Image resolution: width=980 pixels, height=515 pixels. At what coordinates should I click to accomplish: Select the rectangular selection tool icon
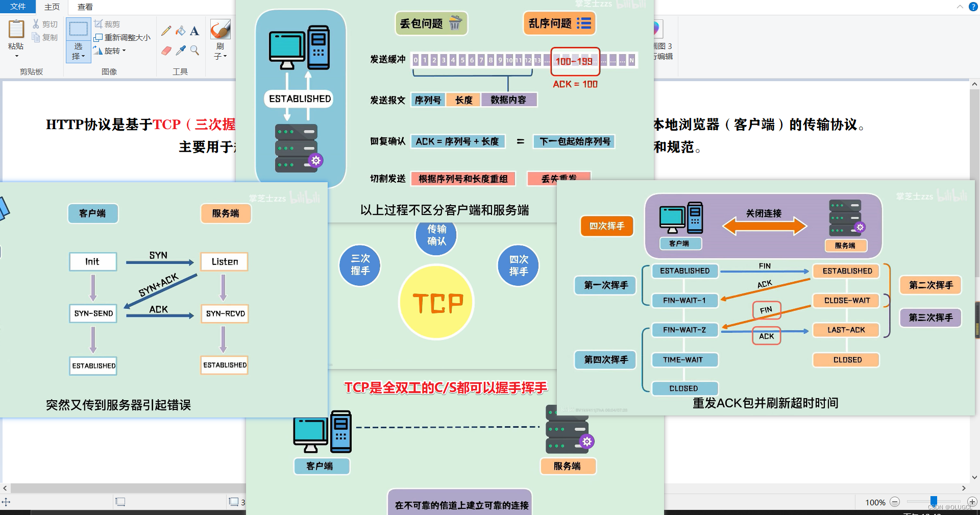(78, 29)
